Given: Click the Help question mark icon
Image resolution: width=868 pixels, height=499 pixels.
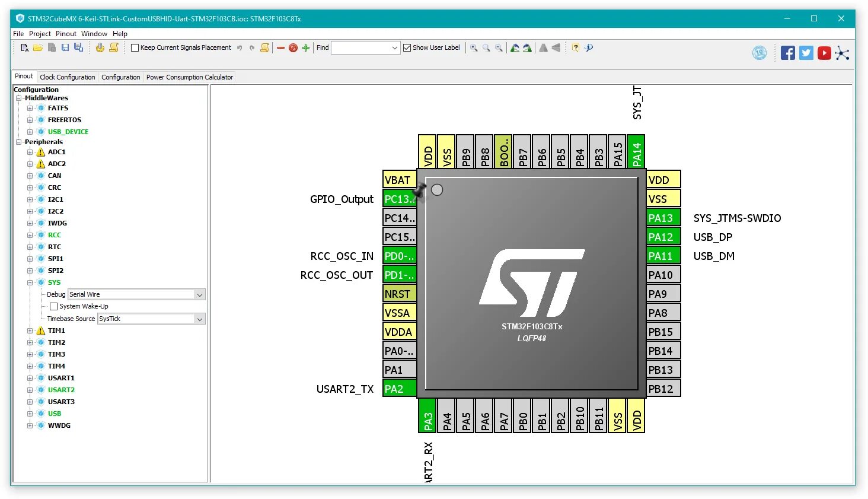Looking at the screenshot, I should pyautogui.click(x=575, y=47).
